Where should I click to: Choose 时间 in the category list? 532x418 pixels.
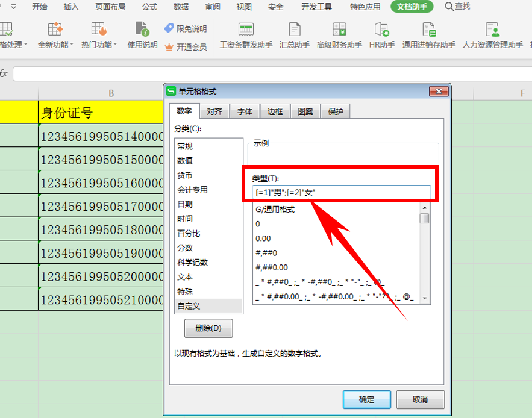tap(208, 219)
